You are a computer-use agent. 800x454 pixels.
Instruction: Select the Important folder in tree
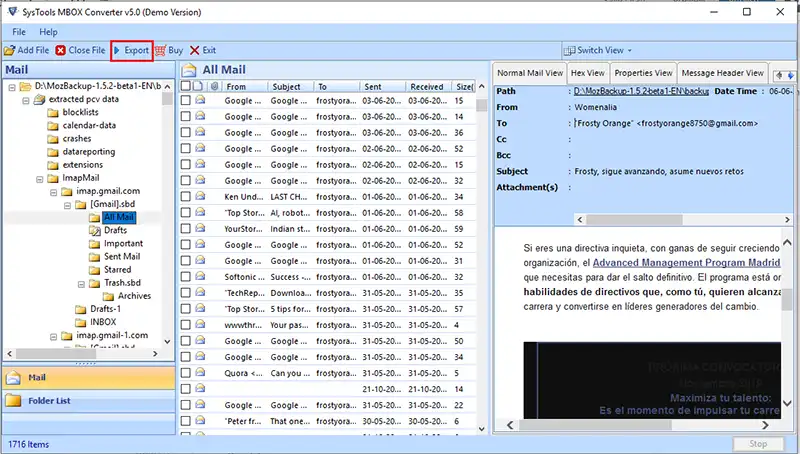click(123, 243)
